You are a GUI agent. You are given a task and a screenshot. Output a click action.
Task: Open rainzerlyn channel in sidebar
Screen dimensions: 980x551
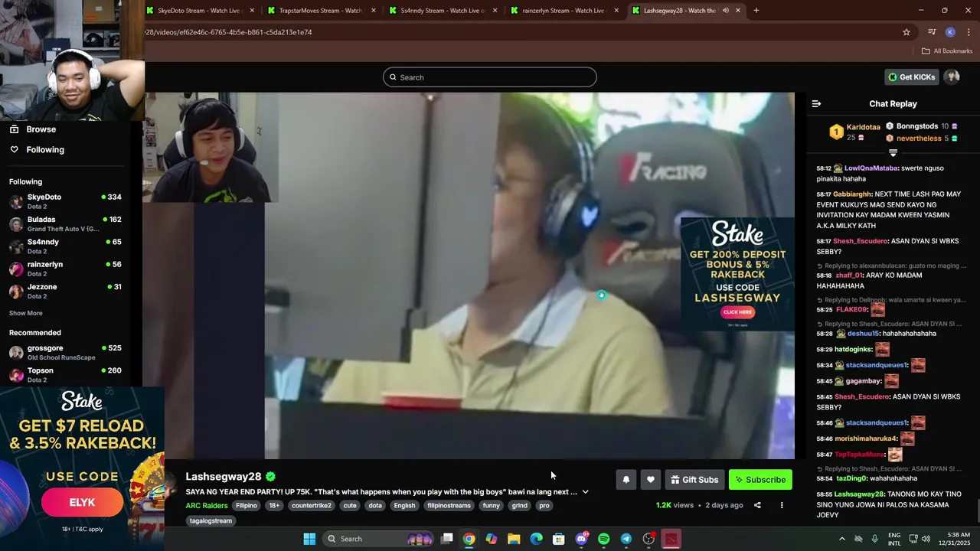point(65,269)
